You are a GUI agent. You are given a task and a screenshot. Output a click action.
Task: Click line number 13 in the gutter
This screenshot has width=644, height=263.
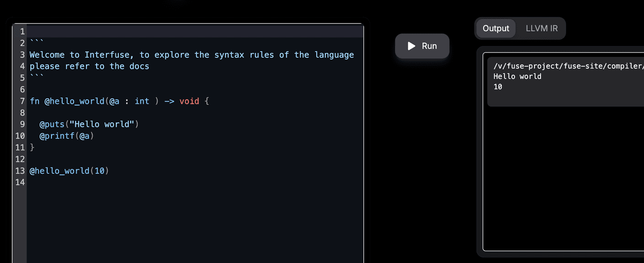pos(20,171)
